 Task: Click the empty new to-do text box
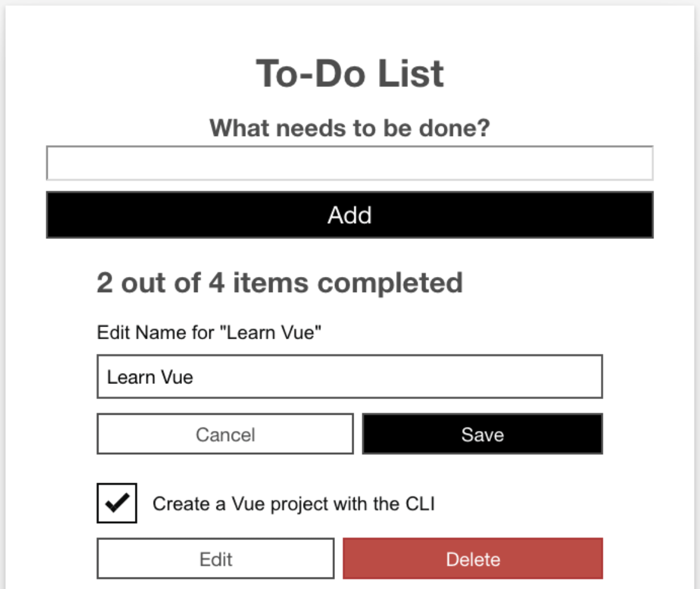pos(349,163)
